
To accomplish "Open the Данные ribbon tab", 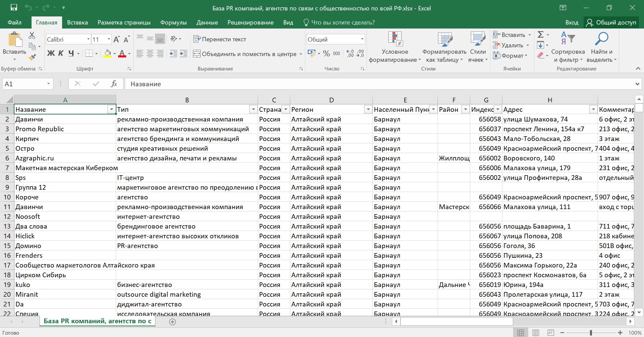I will (x=207, y=22).
